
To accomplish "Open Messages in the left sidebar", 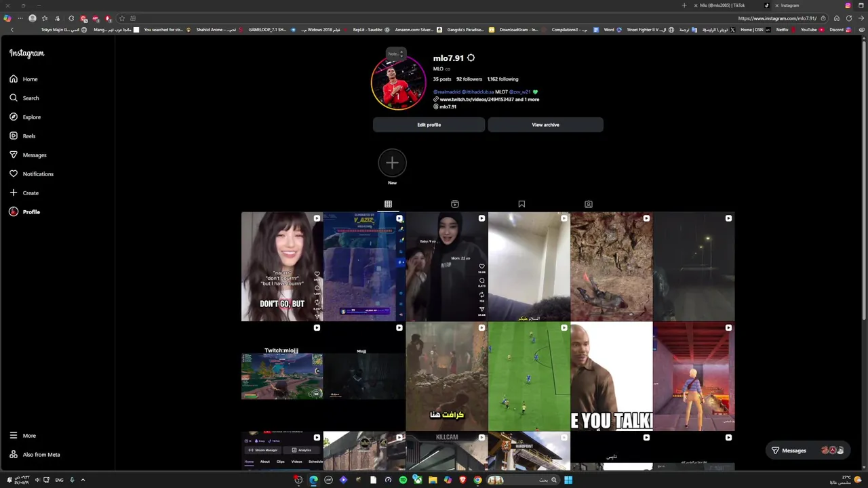I will [28, 155].
